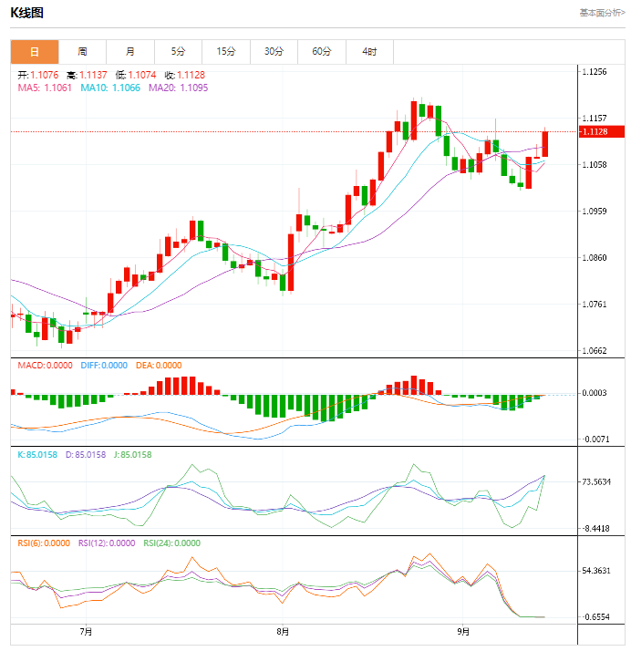This screenshot has height=672, width=631.
Task: Click the RSI(12): 0.0000 label
Action: [x=107, y=543]
